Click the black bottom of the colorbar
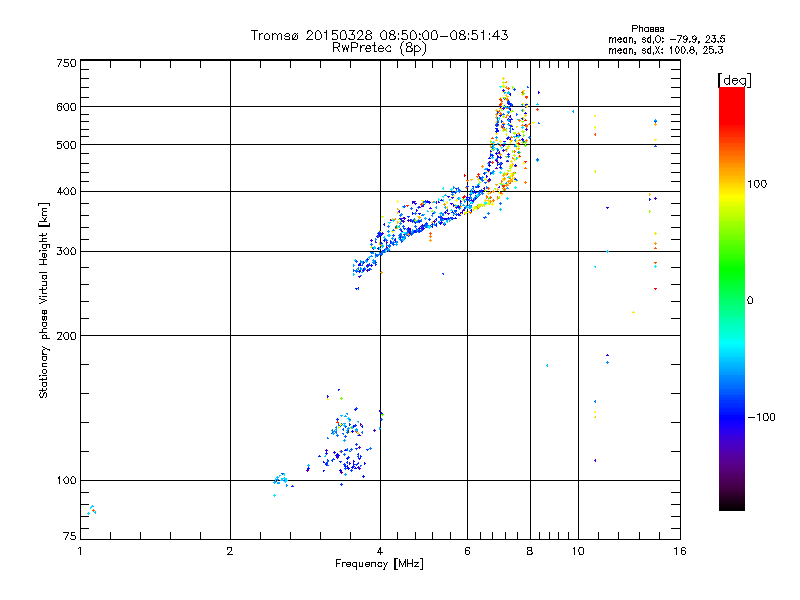 [732, 503]
